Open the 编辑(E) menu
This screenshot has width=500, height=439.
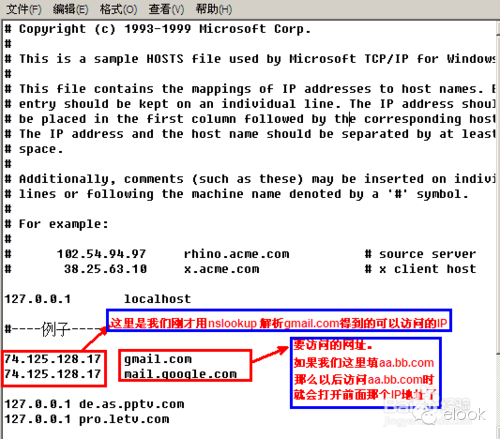[71, 9]
